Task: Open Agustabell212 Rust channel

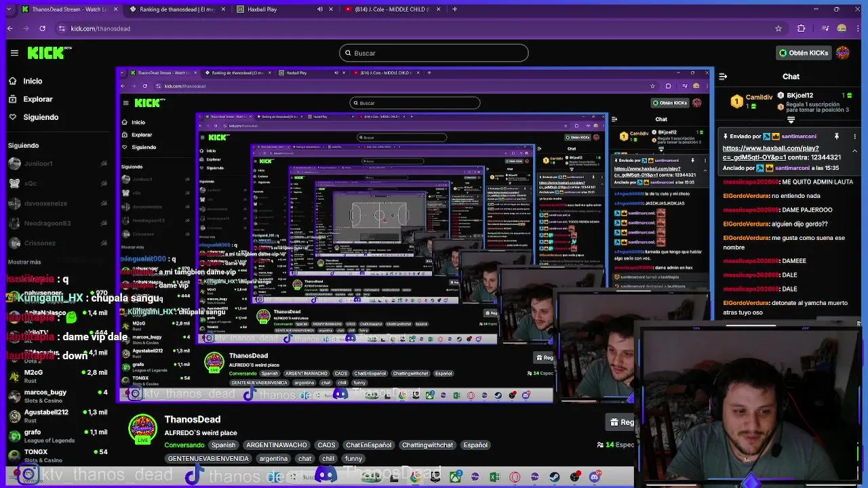Action: click(x=57, y=416)
